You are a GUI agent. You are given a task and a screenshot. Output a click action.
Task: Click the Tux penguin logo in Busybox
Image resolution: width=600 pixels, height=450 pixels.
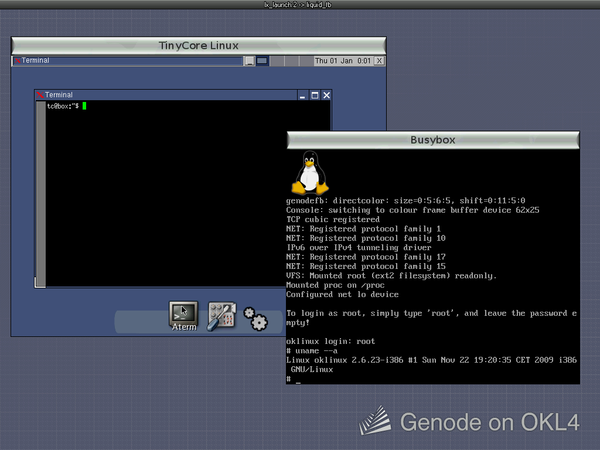pos(310,172)
